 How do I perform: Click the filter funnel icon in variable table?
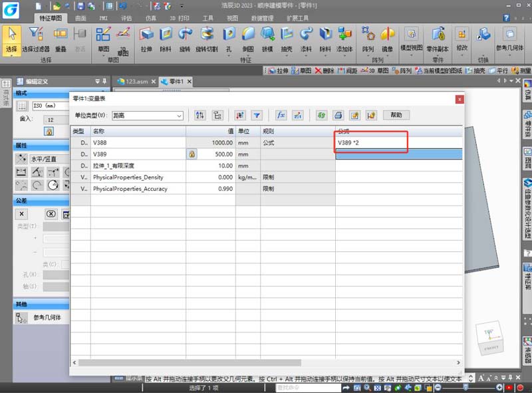click(257, 115)
